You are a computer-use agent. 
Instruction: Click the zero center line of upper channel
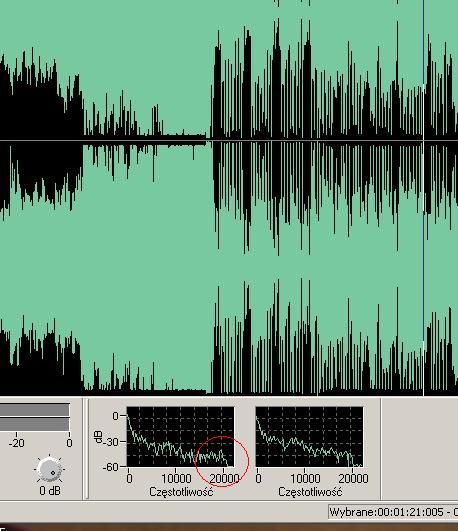pos(229,140)
